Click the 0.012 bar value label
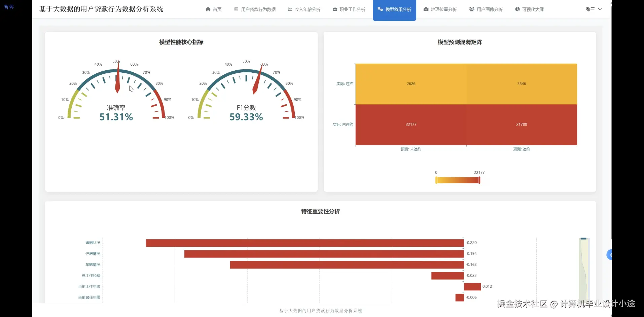The width and height of the screenshot is (644, 317). (487, 287)
